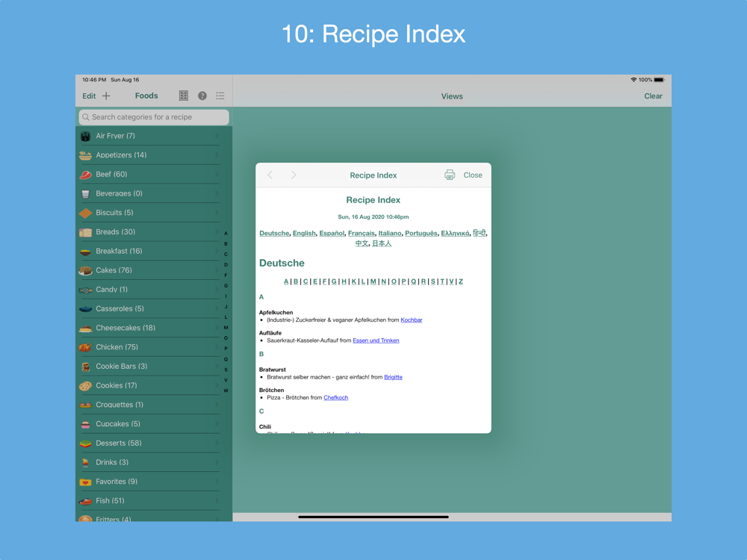Image resolution: width=747 pixels, height=560 pixels.
Task: Open the help question mark icon
Action: (202, 96)
